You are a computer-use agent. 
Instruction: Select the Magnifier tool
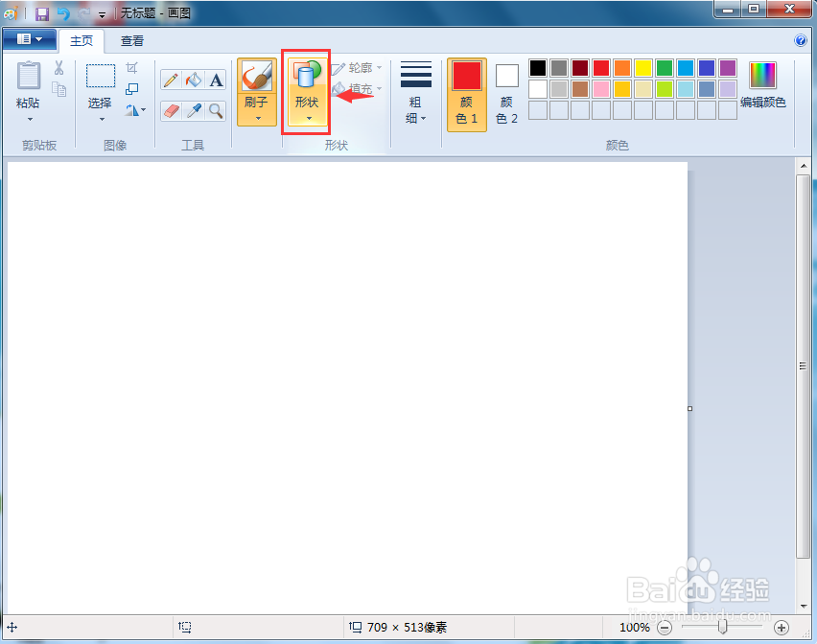pos(216,110)
